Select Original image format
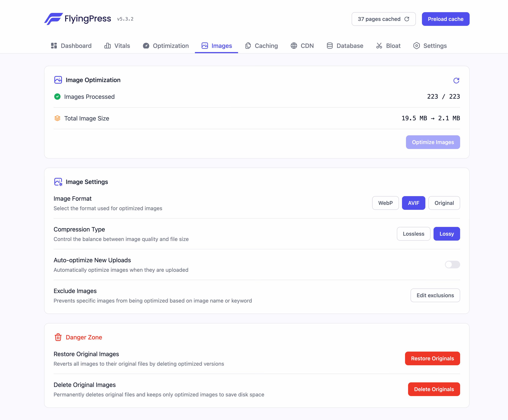This screenshot has width=508, height=420. (x=444, y=203)
